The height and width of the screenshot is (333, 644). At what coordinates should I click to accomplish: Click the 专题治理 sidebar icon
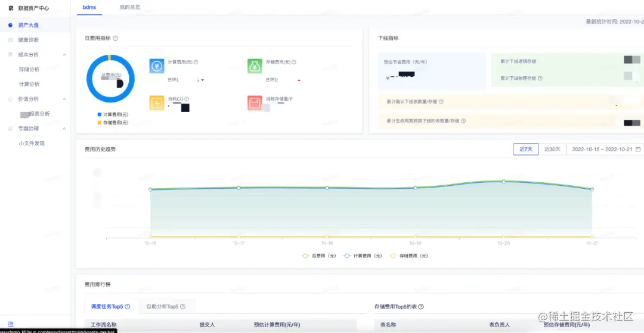(10, 128)
